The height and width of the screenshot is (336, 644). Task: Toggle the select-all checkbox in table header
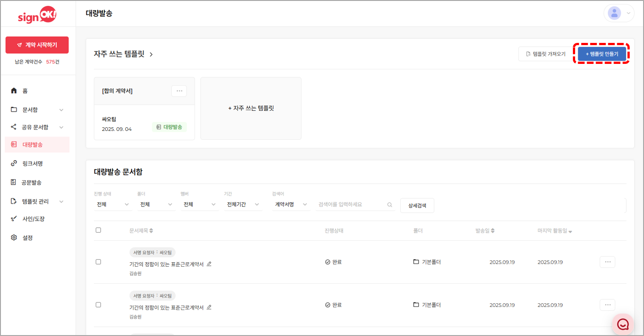point(98,230)
